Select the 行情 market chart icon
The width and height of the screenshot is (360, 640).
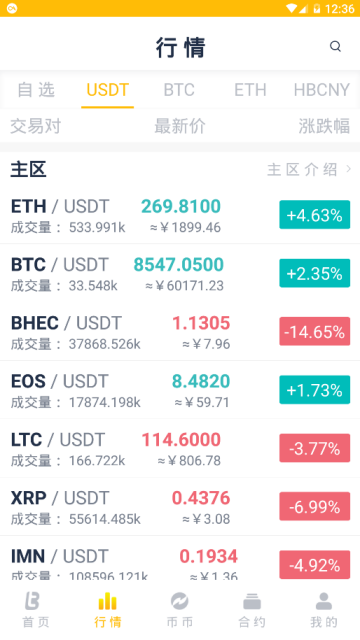[107, 601]
